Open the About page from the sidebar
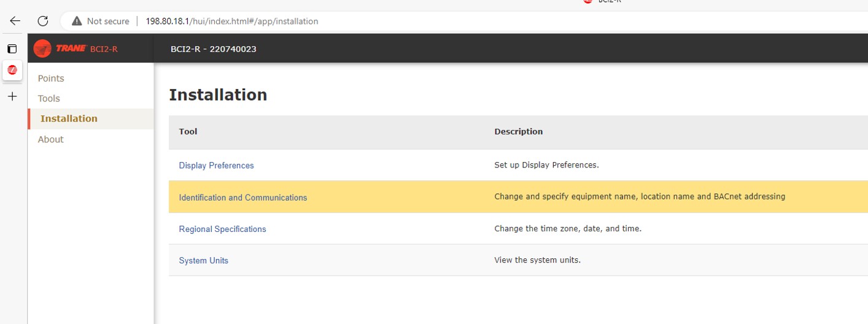The height and width of the screenshot is (324, 868). (x=51, y=139)
